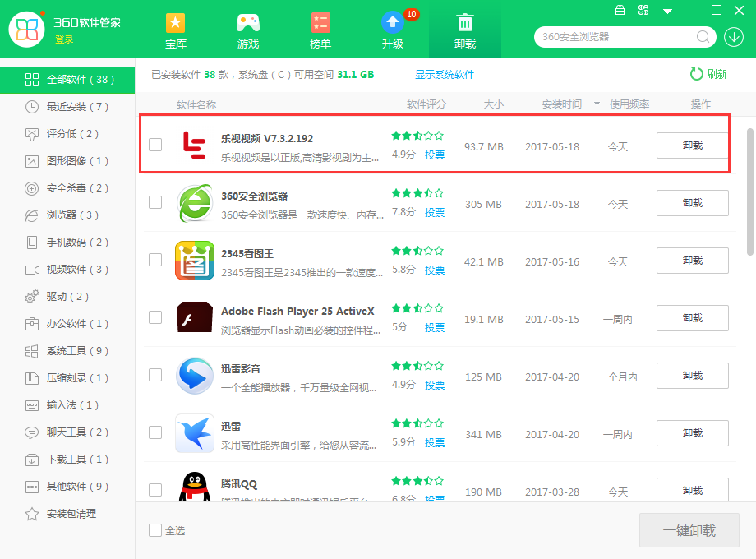The image size is (756, 559).
Task: Enable the 全选 select-all checkbox
Action: coord(154,530)
